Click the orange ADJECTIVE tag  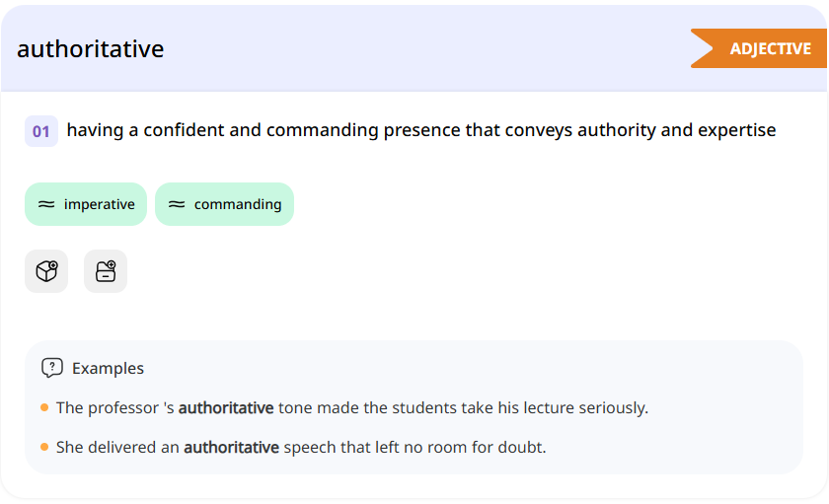click(770, 48)
